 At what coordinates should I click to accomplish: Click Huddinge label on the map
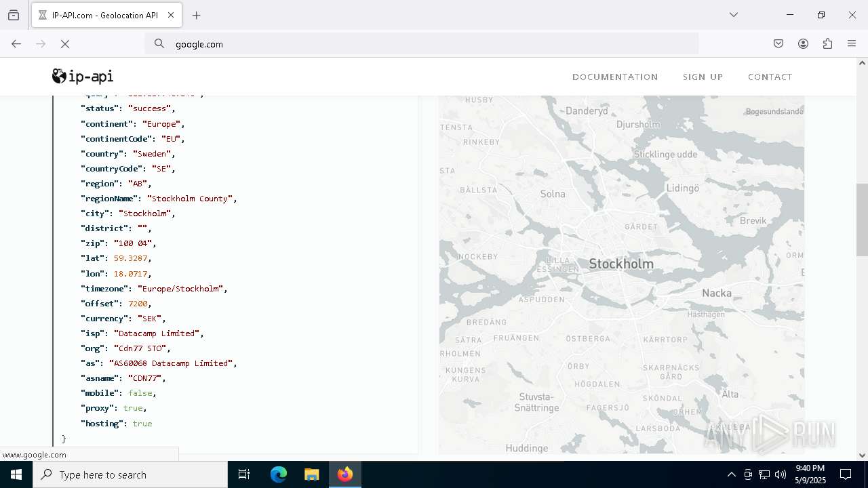pos(527,448)
